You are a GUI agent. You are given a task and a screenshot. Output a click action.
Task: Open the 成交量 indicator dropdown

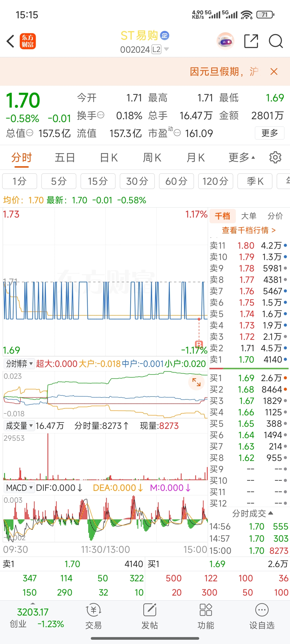(19, 426)
